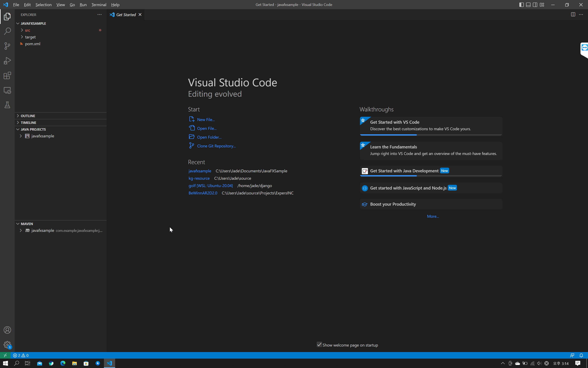Image resolution: width=588 pixels, height=368 pixels.
Task: Toggle primary side bar visibility
Action: pos(521,5)
